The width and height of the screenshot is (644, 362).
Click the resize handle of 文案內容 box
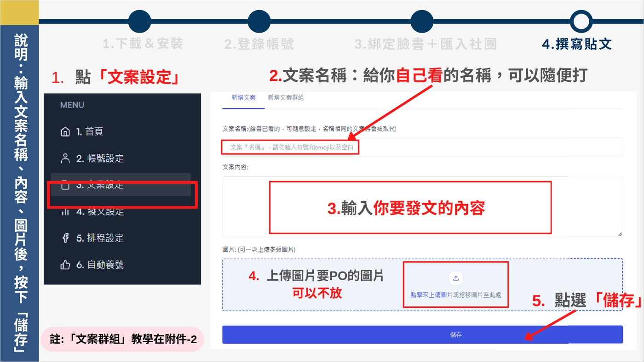click(x=619, y=234)
